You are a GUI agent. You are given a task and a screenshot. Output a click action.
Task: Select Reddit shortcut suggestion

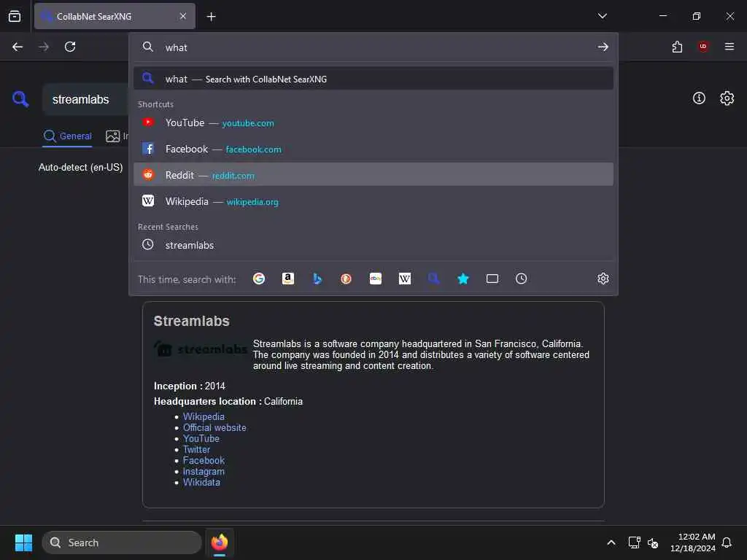[x=373, y=175]
